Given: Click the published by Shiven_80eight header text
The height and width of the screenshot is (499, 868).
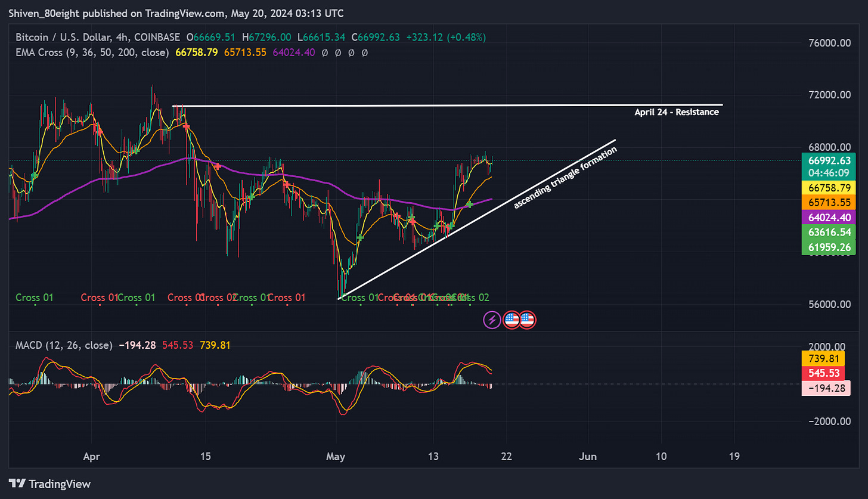Looking at the screenshot, I should tap(176, 13).
